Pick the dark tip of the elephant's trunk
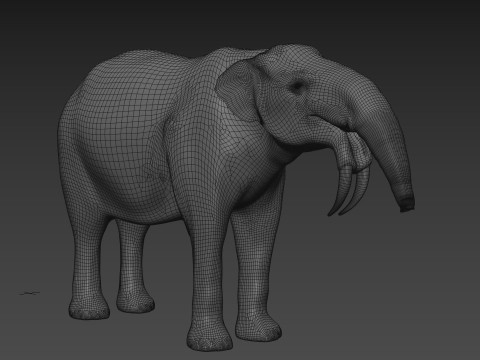This screenshot has height=360, width=480. click(x=406, y=204)
